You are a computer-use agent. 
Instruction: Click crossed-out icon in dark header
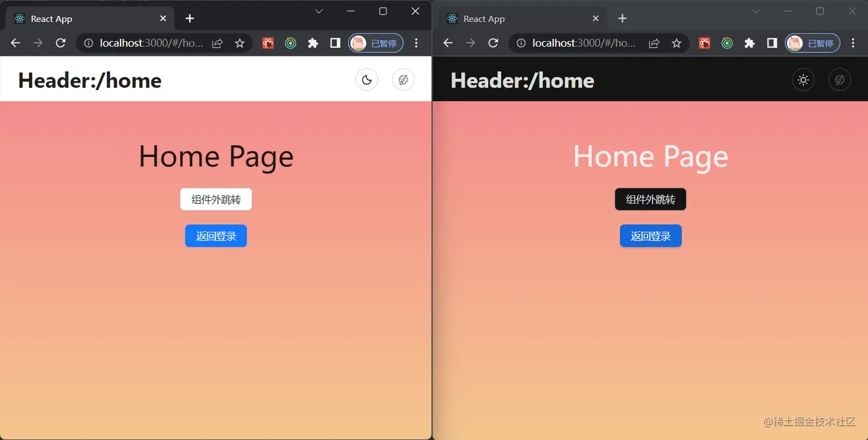pyautogui.click(x=840, y=79)
